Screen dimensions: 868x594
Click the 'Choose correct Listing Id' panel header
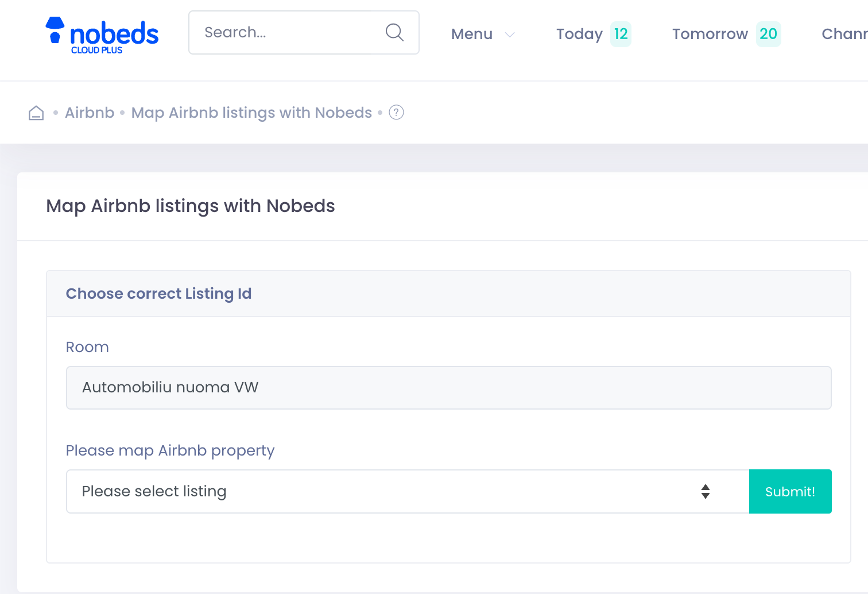coord(159,294)
